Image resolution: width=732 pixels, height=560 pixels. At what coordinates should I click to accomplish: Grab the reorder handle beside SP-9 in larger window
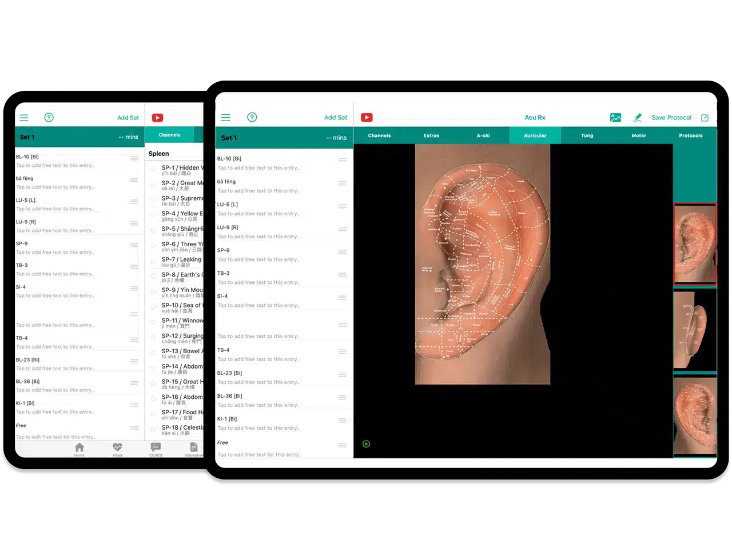(x=342, y=252)
